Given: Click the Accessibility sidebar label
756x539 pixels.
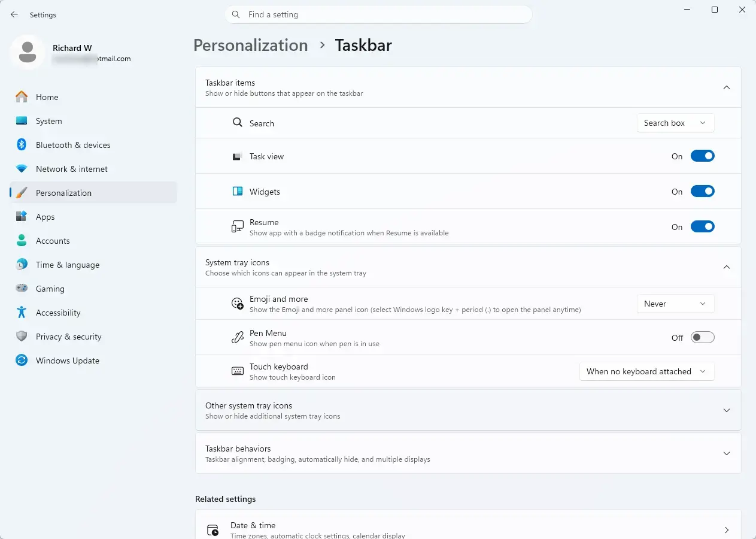Looking at the screenshot, I should click(x=58, y=313).
